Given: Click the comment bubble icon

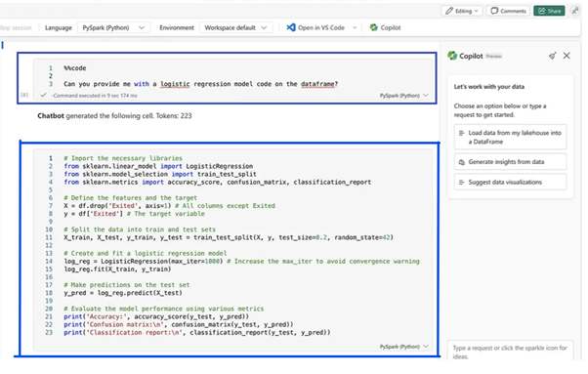Looking at the screenshot, I should (x=494, y=11).
